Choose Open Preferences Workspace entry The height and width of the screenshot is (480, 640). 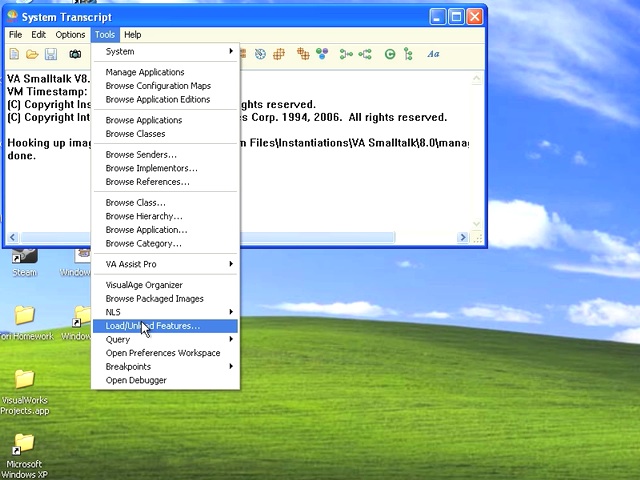[165, 353]
